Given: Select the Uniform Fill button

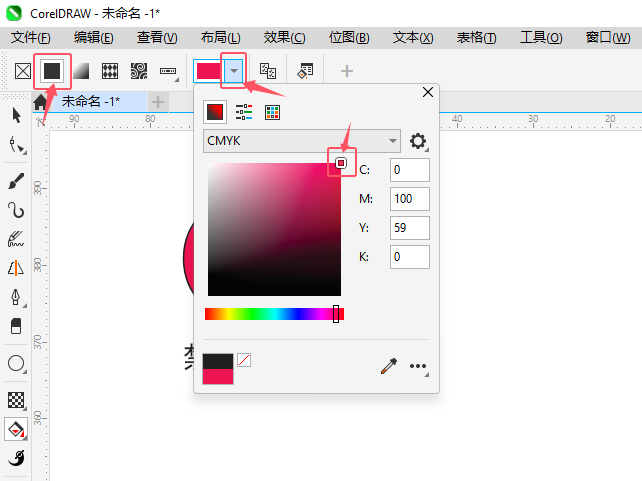Looking at the screenshot, I should coord(52,71).
